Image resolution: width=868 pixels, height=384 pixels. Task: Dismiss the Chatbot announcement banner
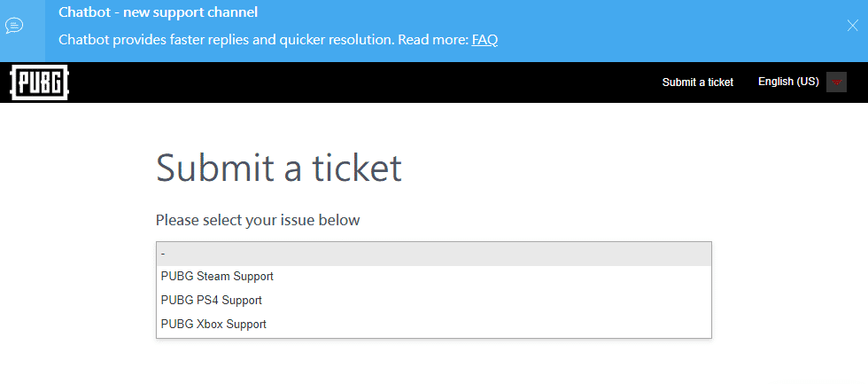(852, 26)
